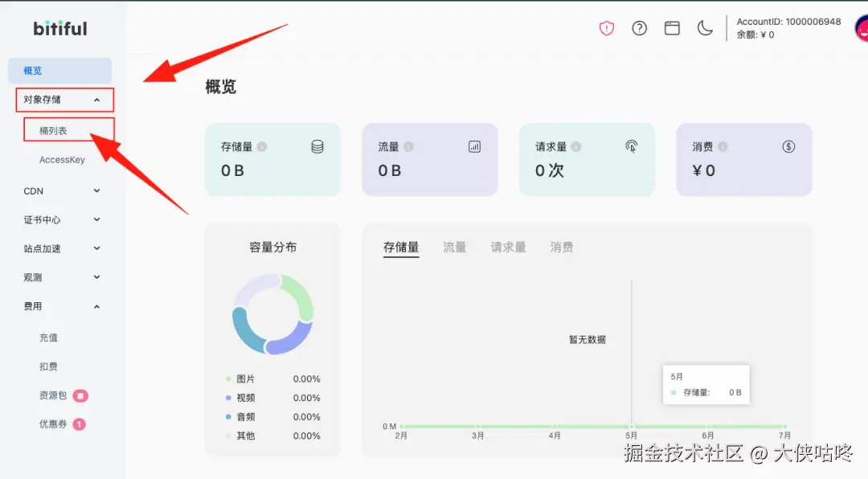
Task: Click the 存储量 database stack icon
Action: (317, 147)
